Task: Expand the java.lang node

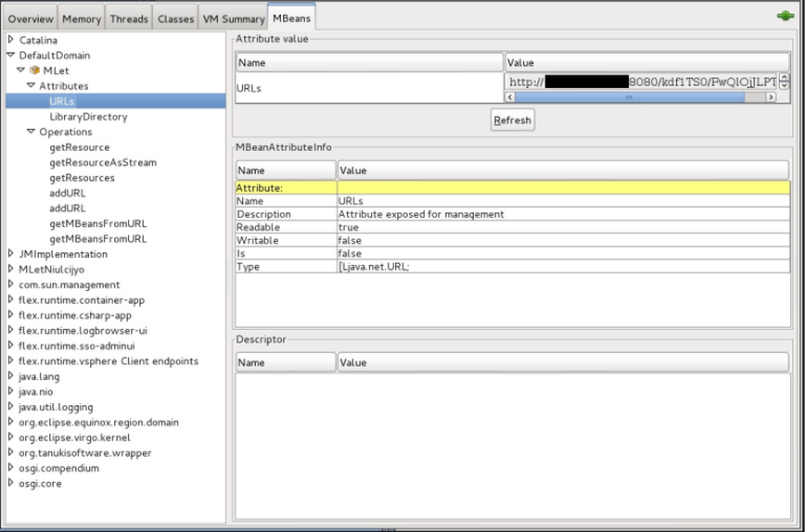Action: (x=11, y=375)
